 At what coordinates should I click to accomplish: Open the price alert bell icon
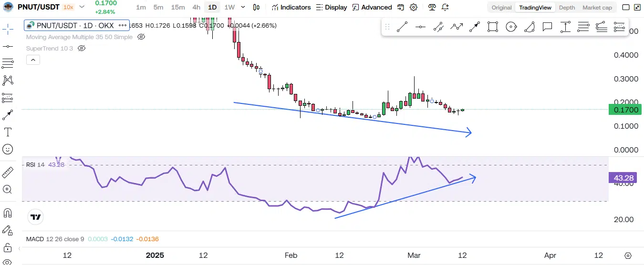[445, 7]
